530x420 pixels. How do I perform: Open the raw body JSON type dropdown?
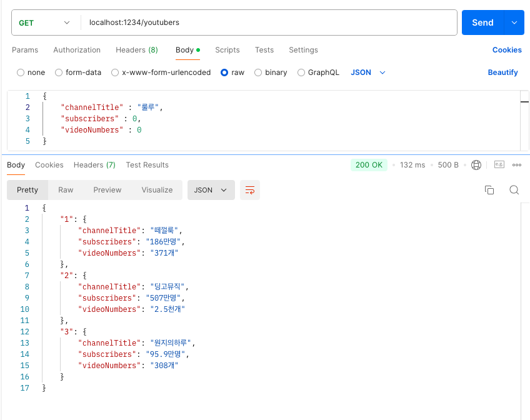(368, 72)
